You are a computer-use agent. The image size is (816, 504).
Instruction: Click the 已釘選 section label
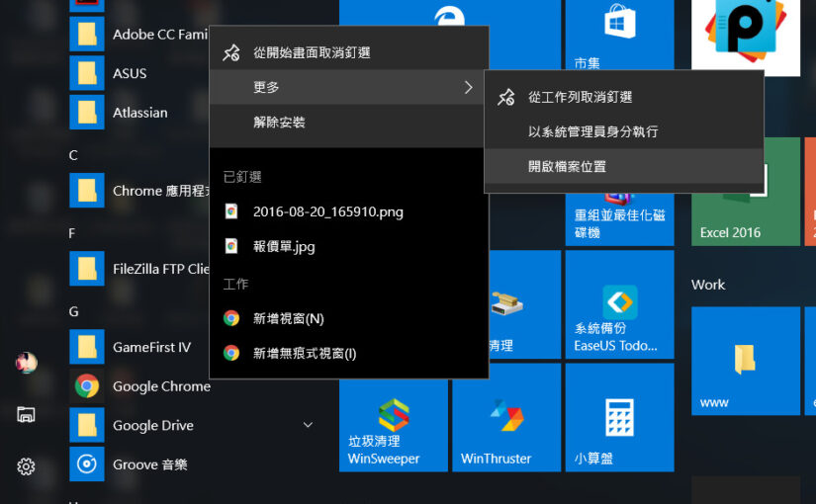tap(242, 177)
